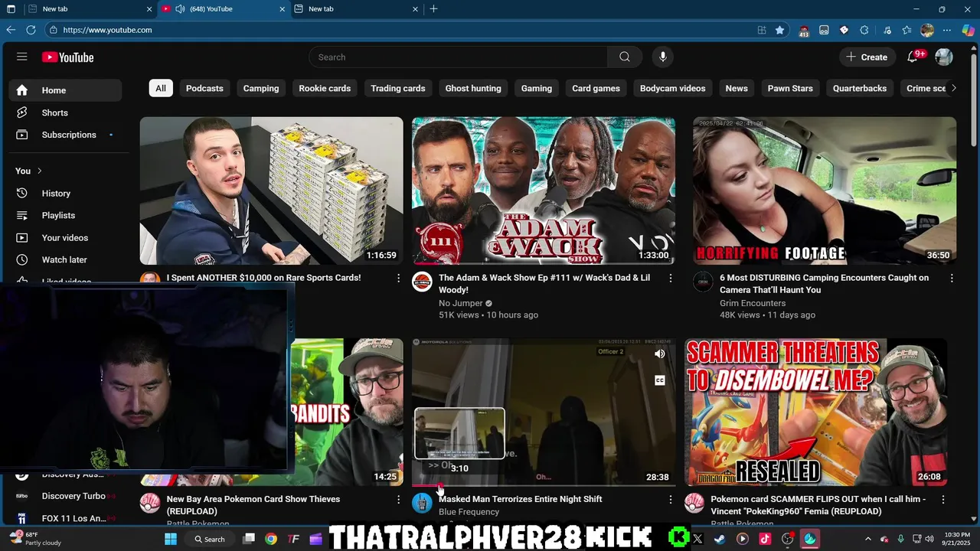Click the search magnifier button
The height and width of the screenshot is (551, 980).
tap(625, 57)
